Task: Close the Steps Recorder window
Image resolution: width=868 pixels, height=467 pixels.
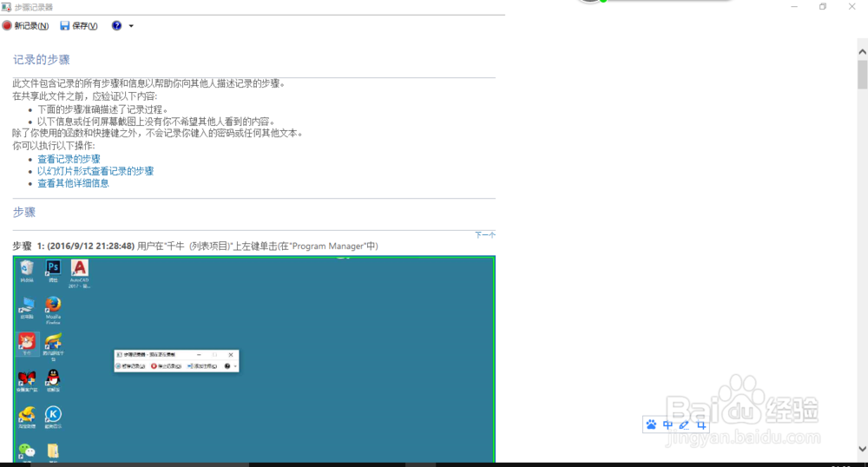Action: (x=852, y=7)
